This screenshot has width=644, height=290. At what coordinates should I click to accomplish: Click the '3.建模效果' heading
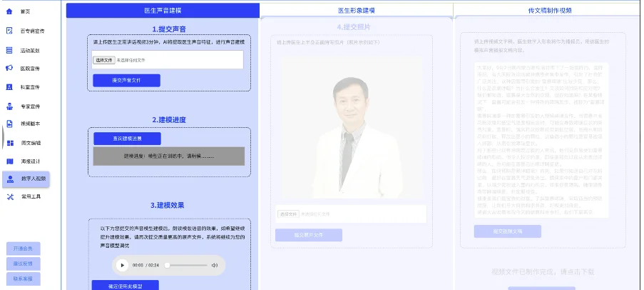[x=167, y=206]
